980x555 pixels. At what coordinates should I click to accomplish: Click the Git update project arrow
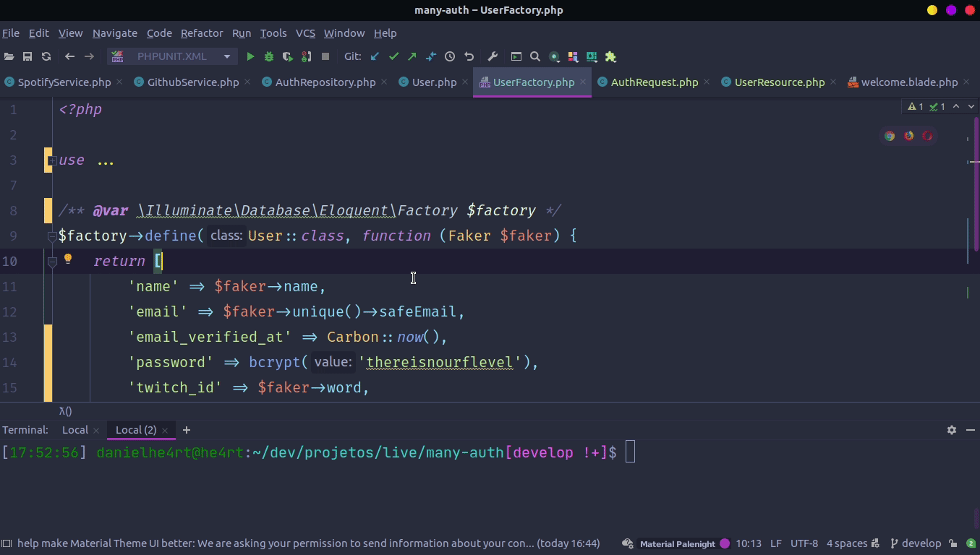coord(375,56)
